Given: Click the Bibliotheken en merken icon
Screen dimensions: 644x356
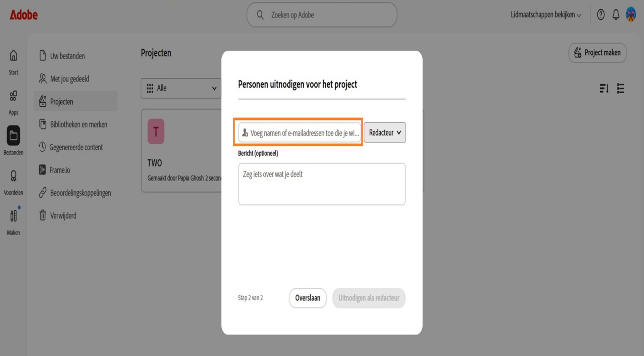Looking at the screenshot, I should coord(43,124).
